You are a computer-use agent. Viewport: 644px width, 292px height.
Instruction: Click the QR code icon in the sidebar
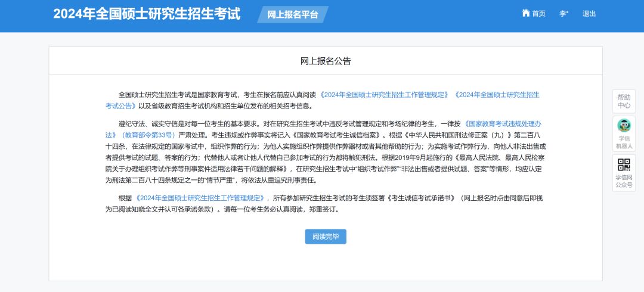point(624,164)
